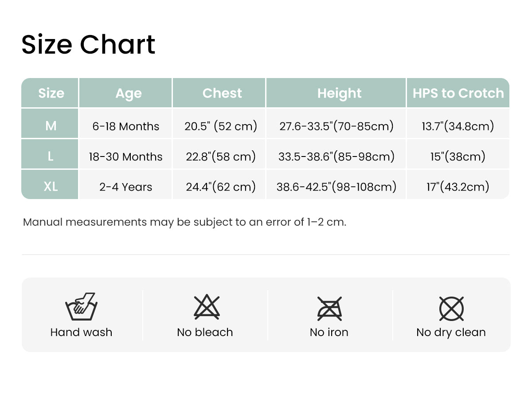The height and width of the screenshot is (399, 532).
Task: Click the No bleach triangle icon
Action: (x=207, y=307)
